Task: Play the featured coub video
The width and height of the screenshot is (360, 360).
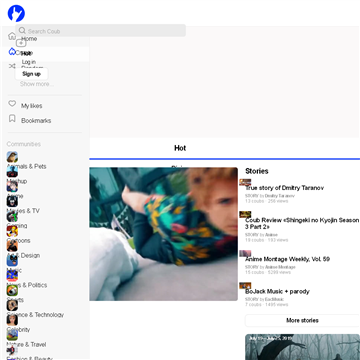Action: (164, 234)
